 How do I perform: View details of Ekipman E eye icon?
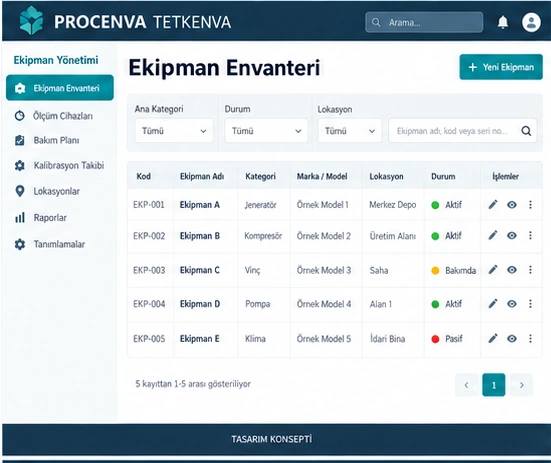point(512,339)
